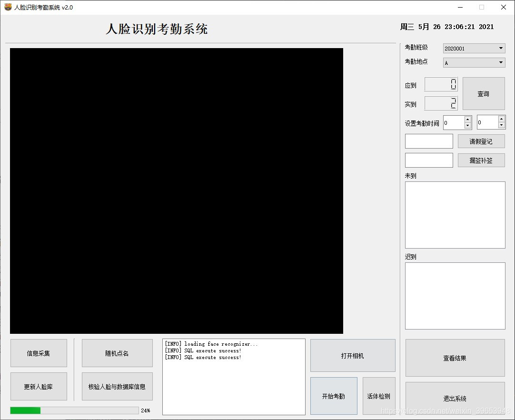Click the 人脸识别考勤系统 heading
515x420 pixels.
(157, 29)
